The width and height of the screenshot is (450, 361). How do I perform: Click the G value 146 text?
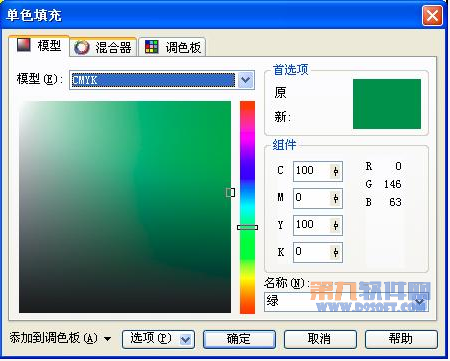click(x=392, y=184)
